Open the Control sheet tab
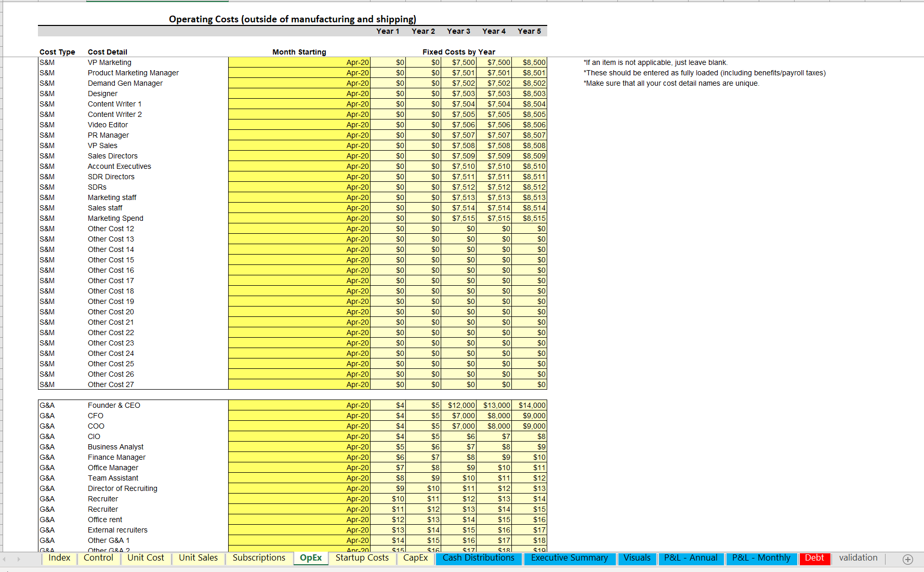This screenshot has width=924, height=572. 98,558
